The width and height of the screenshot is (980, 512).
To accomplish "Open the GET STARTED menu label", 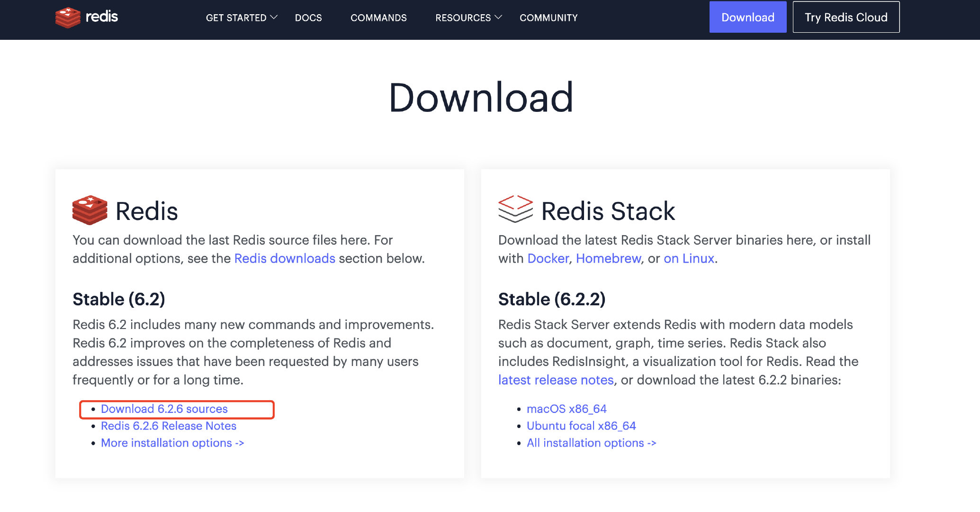I will (x=236, y=18).
